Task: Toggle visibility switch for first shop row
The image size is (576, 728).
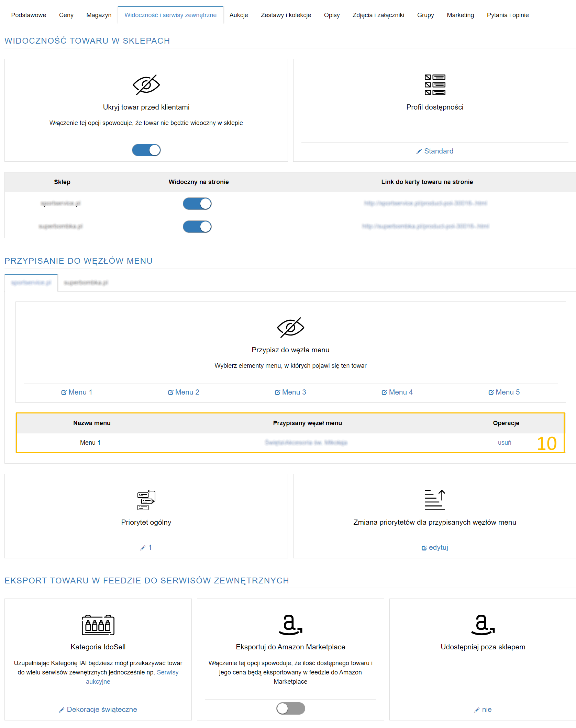Action: [x=197, y=204]
